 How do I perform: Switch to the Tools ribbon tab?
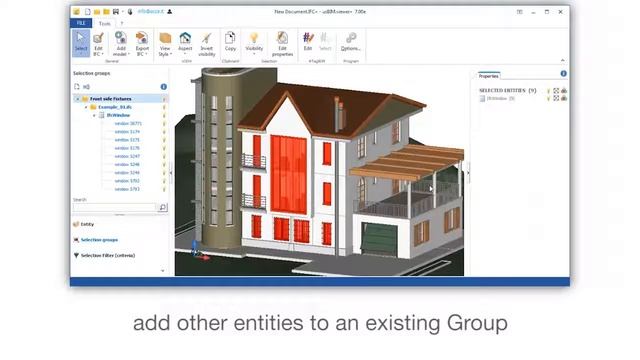[x=104, y=24]
